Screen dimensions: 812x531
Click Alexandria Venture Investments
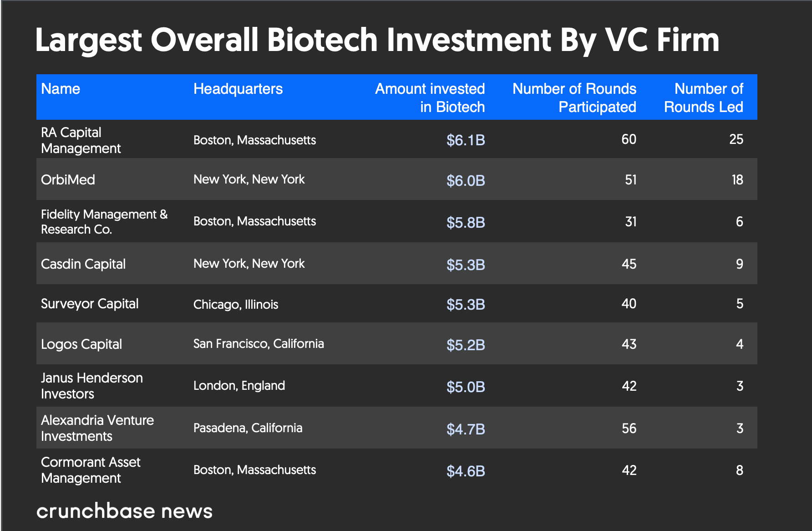tap(97, 428)
